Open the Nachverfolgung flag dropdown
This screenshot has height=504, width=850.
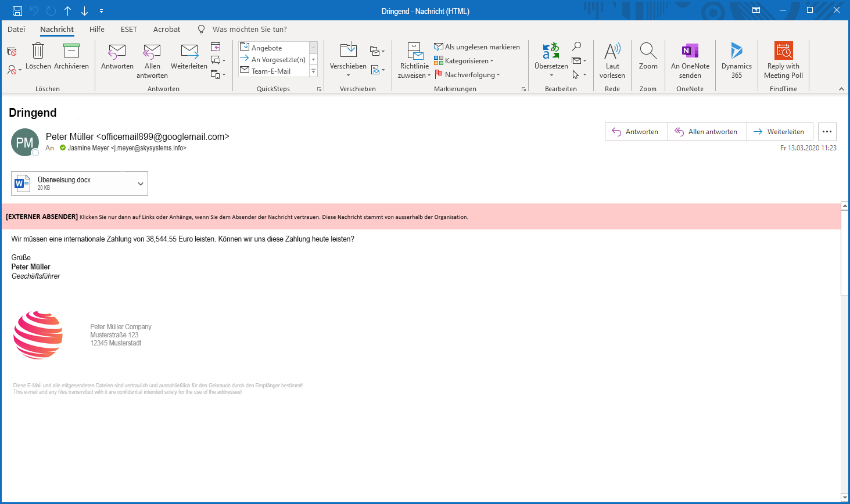(x=467, y=74)
